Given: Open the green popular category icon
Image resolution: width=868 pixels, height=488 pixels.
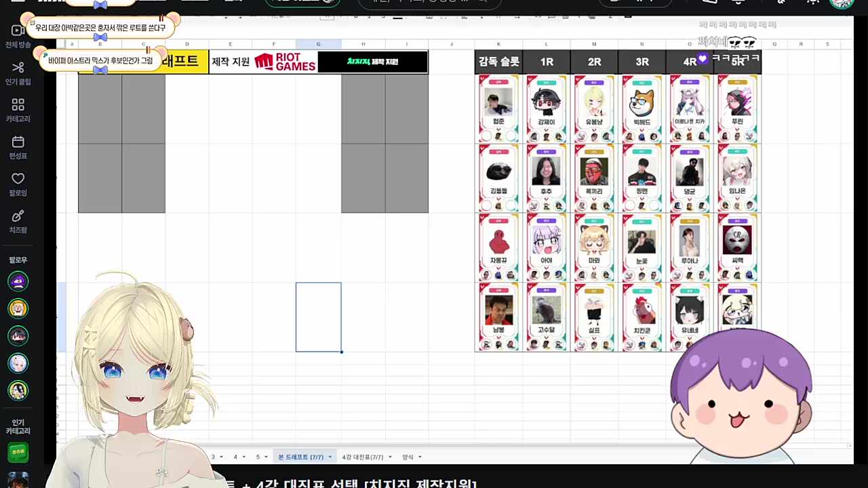Looking at the screenshot, I should coord(18,452).
